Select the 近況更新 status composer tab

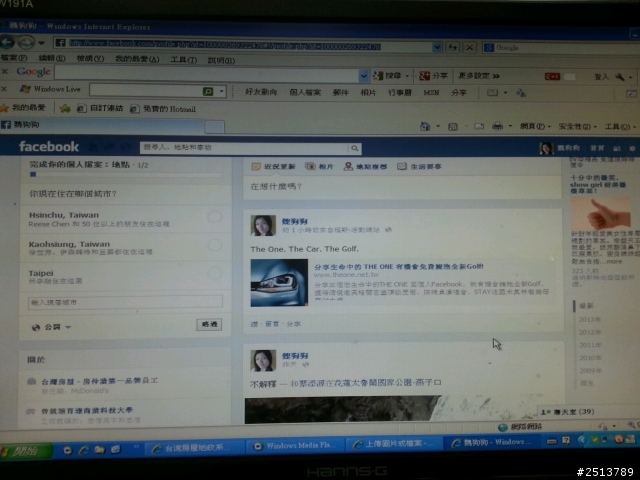point(273,167)
